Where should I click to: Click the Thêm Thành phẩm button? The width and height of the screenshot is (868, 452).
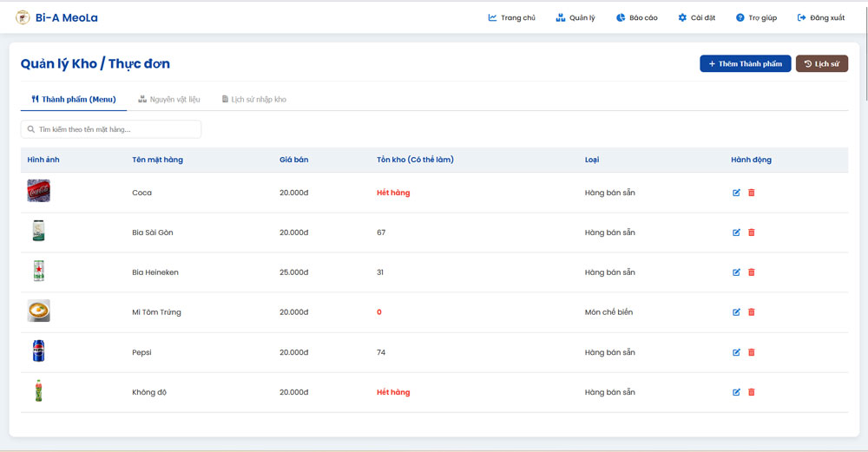click(746, 63)
